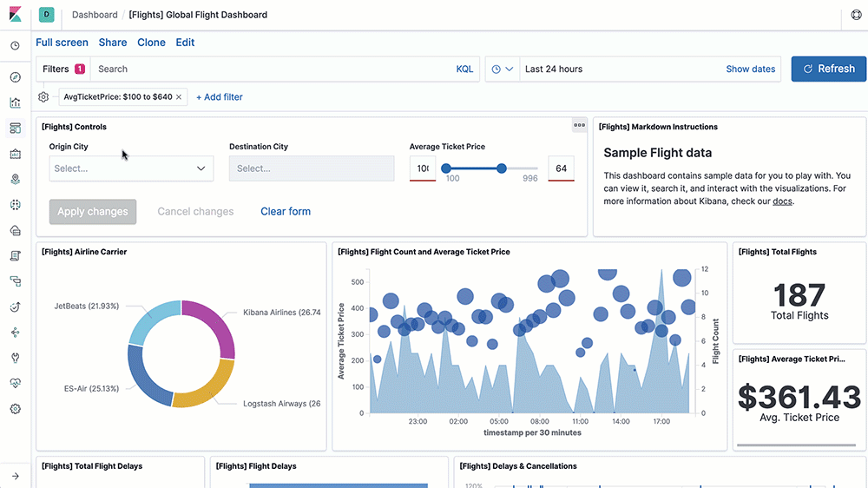The height and width of the screenshot is (488, 868).
Task: Open Discover from the compass sidebar icon
Action: pyautogui.click(x=15, y=77)
